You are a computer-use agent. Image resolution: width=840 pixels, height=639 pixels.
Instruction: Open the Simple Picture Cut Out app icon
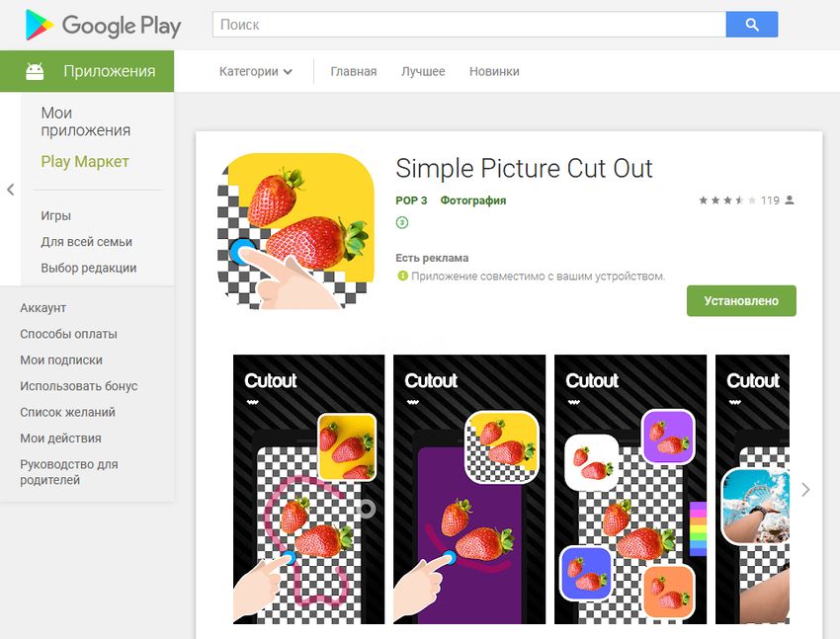tap(295, 231)
